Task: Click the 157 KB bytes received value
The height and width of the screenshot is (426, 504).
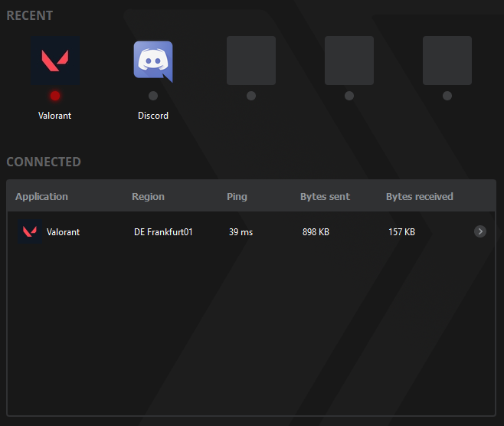Action: coord(402,232)
